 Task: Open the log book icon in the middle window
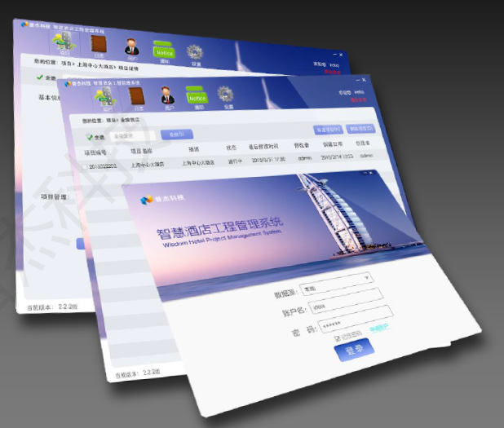(137, 96)
